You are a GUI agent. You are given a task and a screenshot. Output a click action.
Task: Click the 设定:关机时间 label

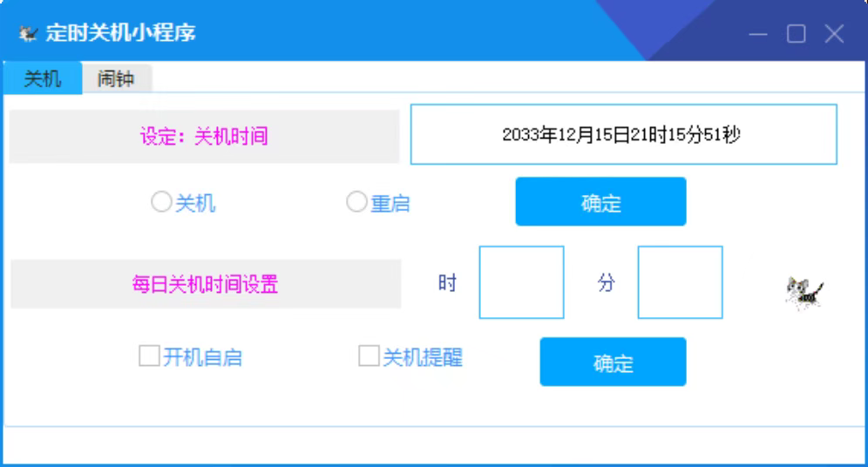coord(204,136)
